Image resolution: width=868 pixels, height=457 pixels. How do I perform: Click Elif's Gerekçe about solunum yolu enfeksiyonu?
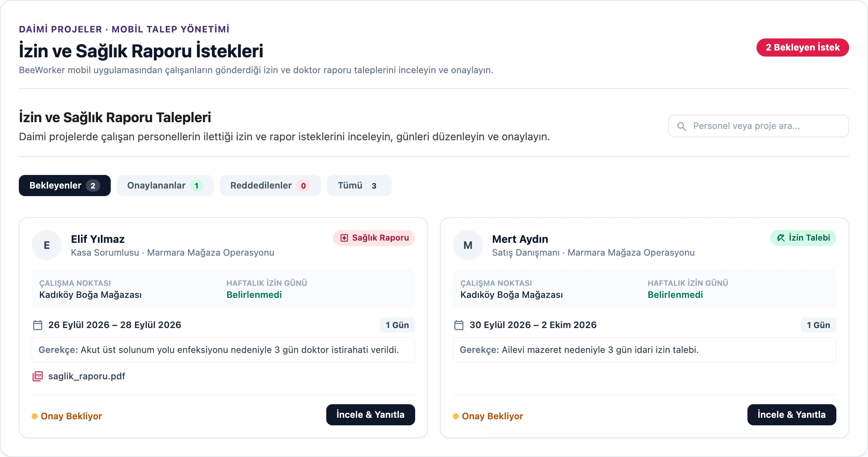[223, 350]
